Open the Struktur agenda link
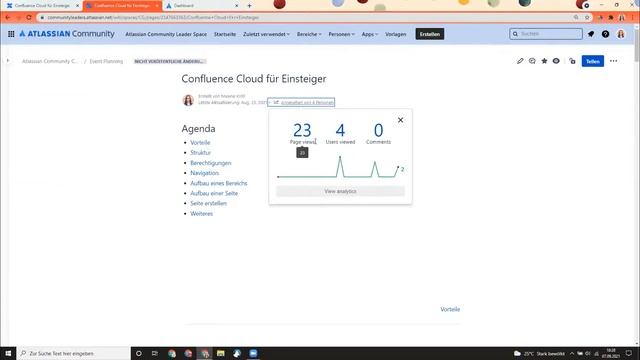The width and height of the screenshot is (640, 360). pos(200,153)
